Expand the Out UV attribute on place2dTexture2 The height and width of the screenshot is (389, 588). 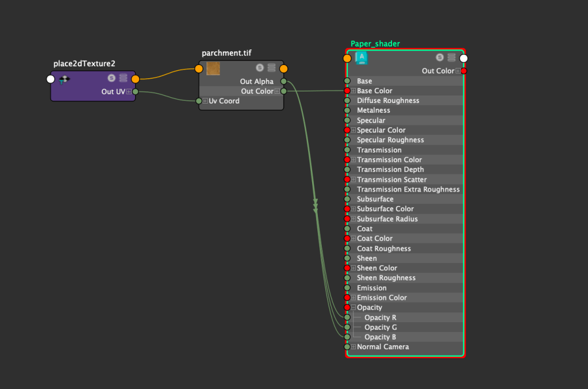[128, 91]
